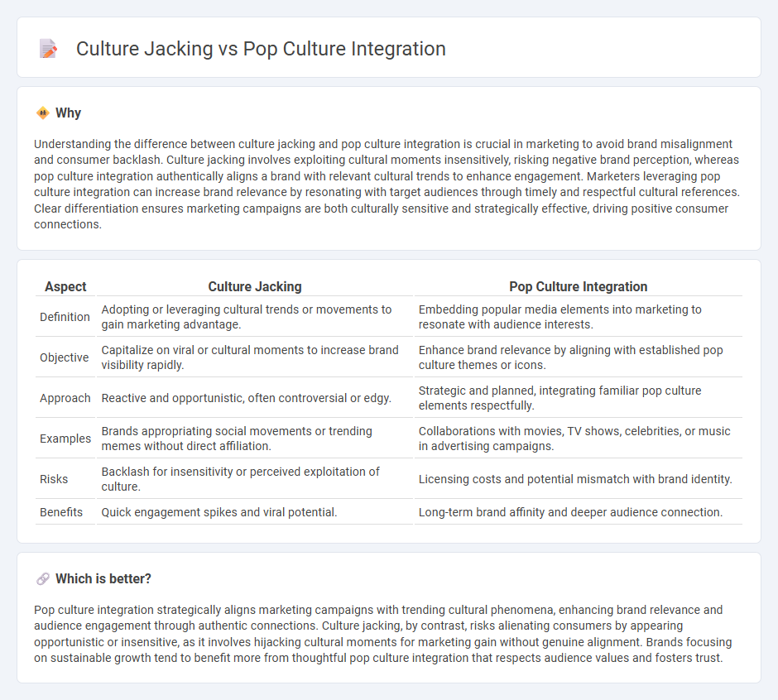Click cell 'Enhance brand relevance by aligning'
This screenshot has height=700, width=778.
tap(578, 357)
